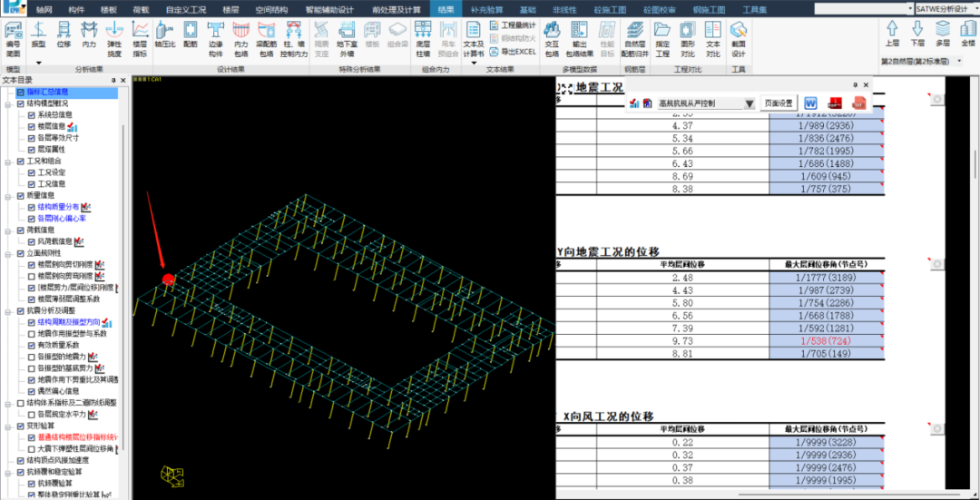Open 文本及计算书 text report
This screenshot has height=500, width=980.
click(x=473, y=39)
